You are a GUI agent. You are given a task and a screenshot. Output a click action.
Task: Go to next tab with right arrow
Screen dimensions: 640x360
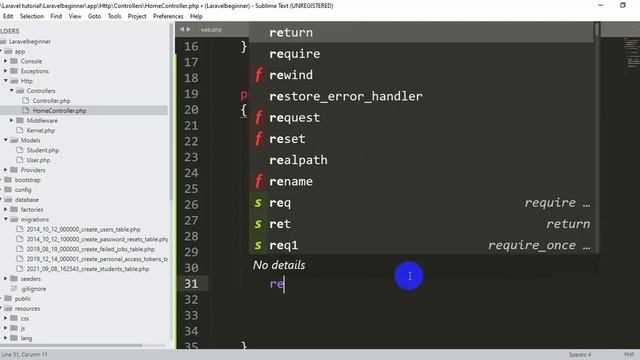188,29
